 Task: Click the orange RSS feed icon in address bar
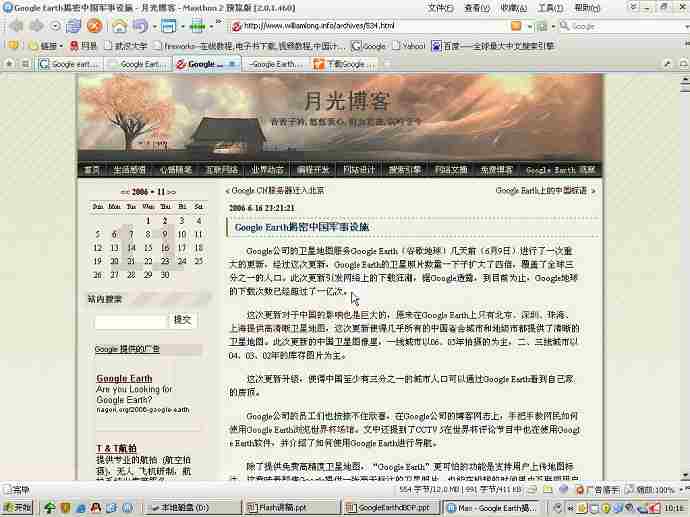pos(516,26)
